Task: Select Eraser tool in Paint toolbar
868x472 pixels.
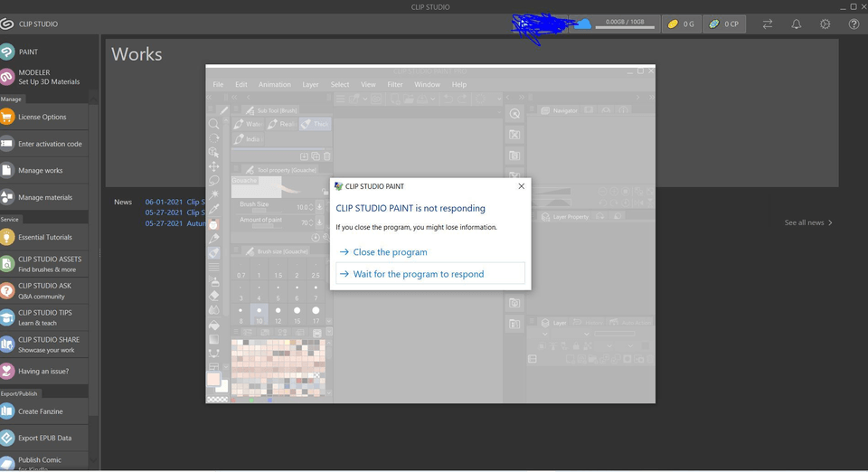Action: [x=213, y=296]
